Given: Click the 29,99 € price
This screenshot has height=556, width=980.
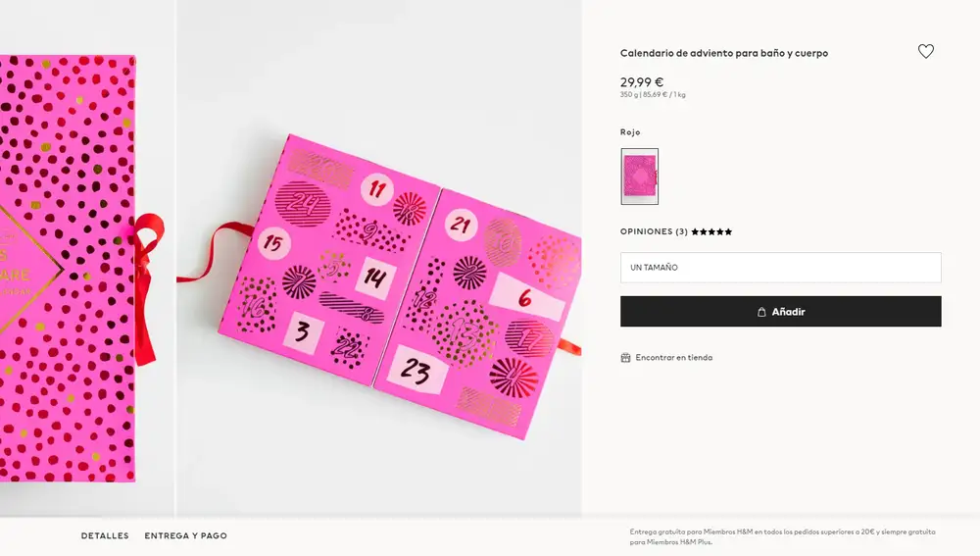Looking at the screenshot, I should pos(642,82).
